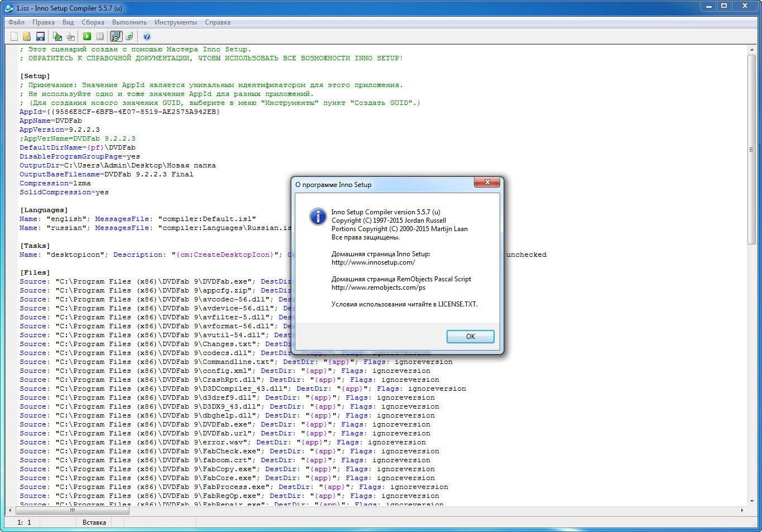Click the vertical scrollbar thumb of the editor
762x532 pixels.
click(x=751, y=149)
